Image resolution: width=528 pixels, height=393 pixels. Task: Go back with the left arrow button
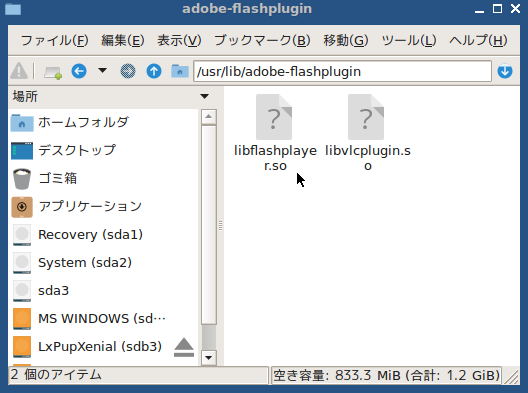click(x=79, y=71)
